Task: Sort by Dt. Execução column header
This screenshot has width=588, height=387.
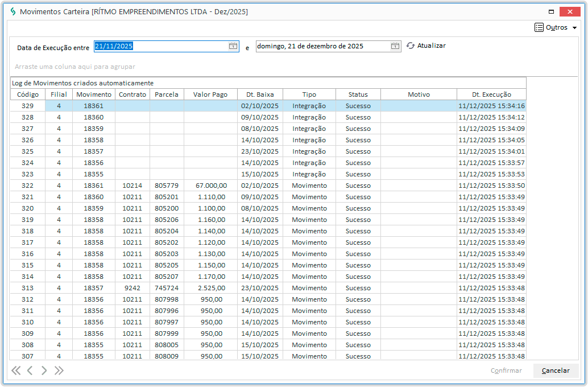Action: click(491, 94)
